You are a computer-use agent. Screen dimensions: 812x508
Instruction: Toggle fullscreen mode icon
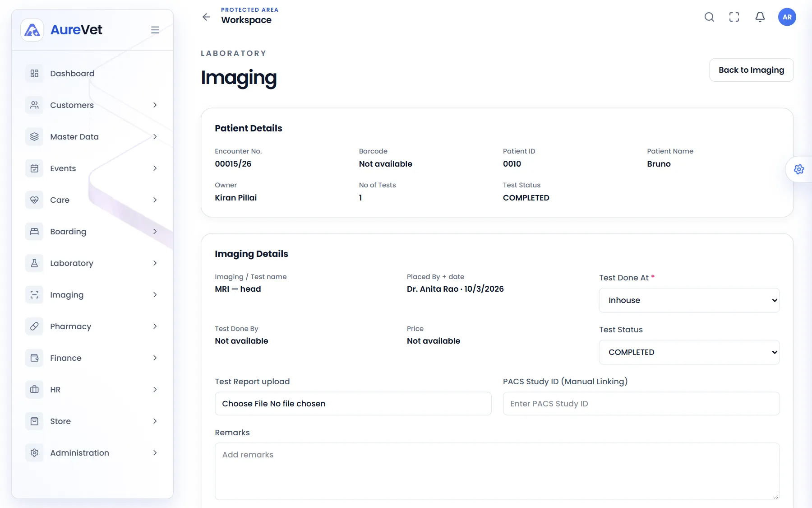tap(734, 17)
